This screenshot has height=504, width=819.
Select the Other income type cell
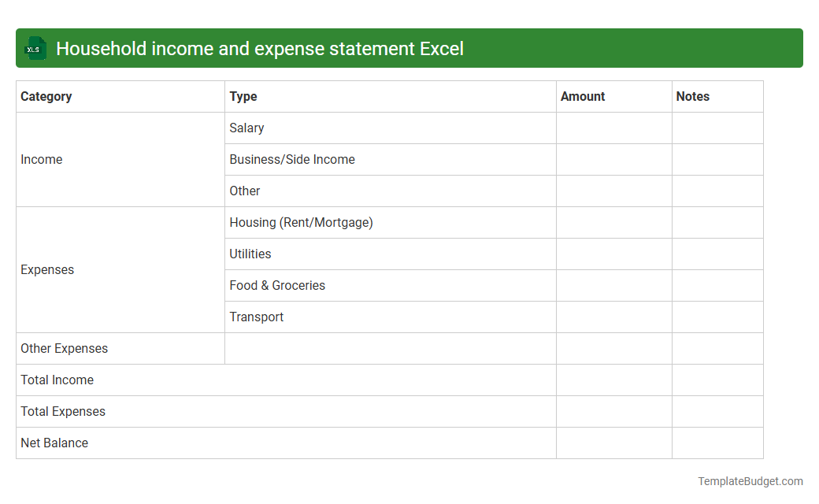[245, 191]
